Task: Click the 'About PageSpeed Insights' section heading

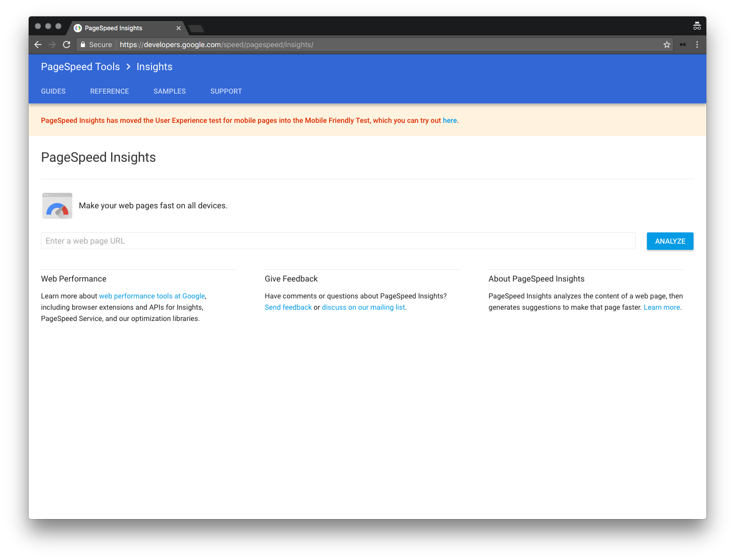Action: [x=536, y=279]
